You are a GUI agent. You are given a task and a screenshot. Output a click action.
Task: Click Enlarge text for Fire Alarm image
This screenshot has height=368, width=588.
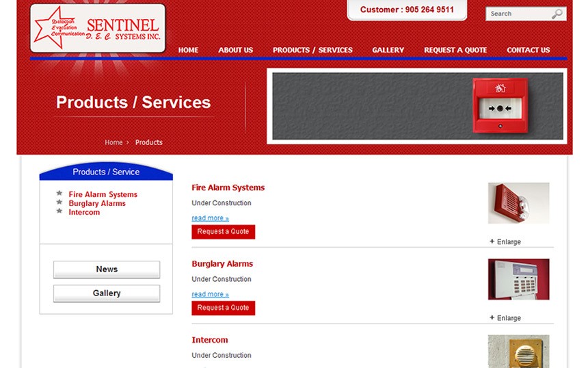(509, 242)
